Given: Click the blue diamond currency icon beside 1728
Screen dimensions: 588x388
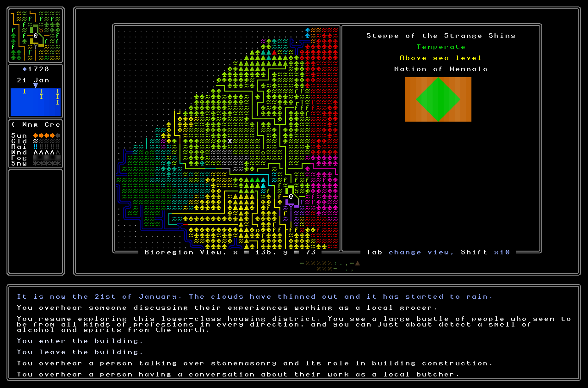Looking at the screenshot, I should click(x=25, y=69).
